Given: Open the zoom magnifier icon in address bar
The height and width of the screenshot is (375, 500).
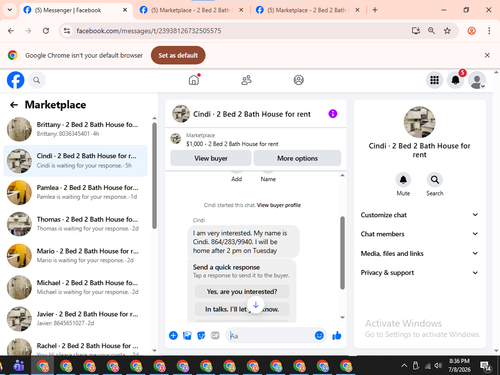Looking at the screenshot, I should coord(431,31).
